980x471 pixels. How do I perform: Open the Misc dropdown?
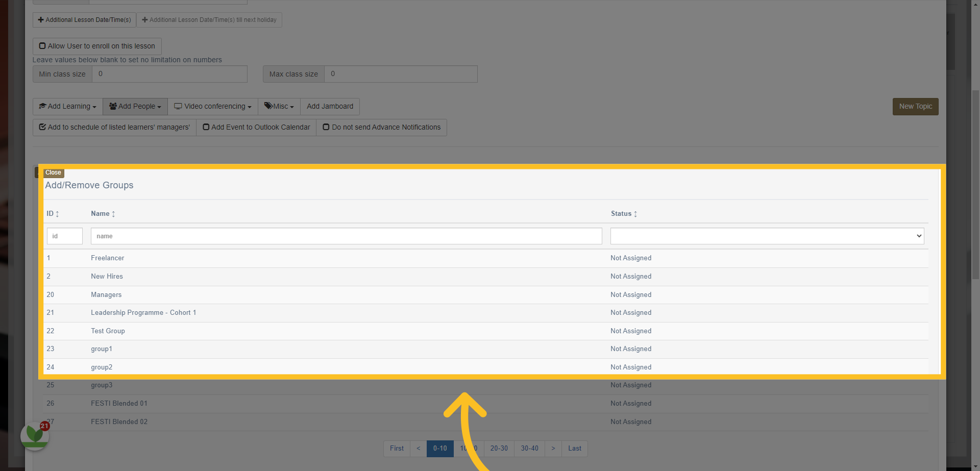pyautogui.click(x=279, y=107)
